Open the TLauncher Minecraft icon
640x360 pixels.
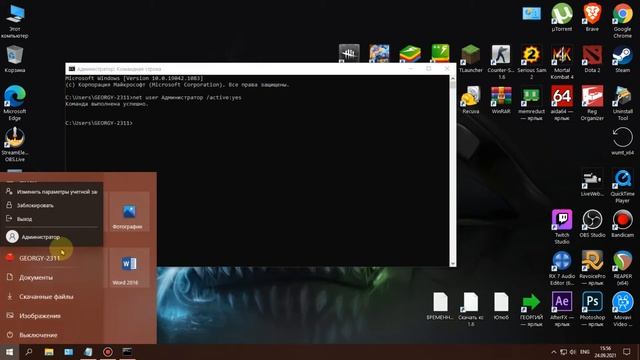pos(470,59)
